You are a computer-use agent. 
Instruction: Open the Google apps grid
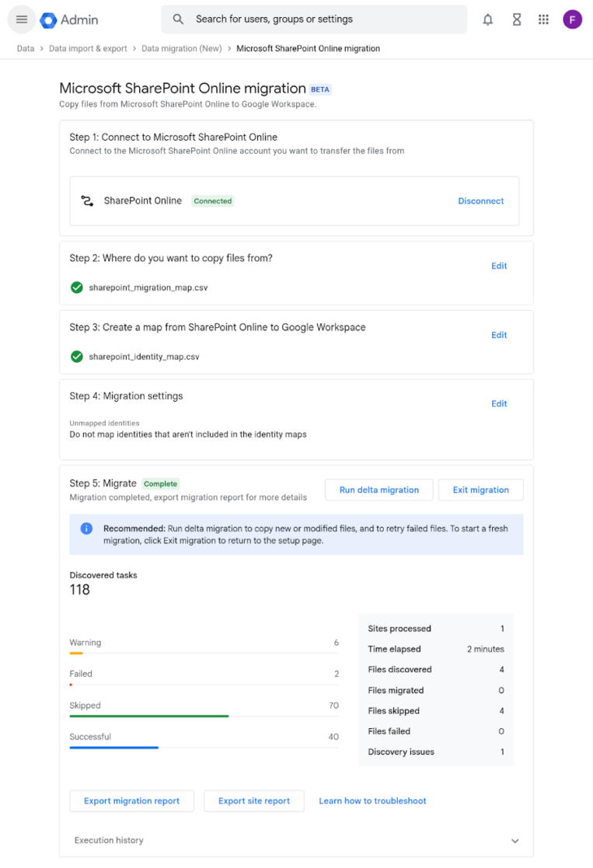543,19
